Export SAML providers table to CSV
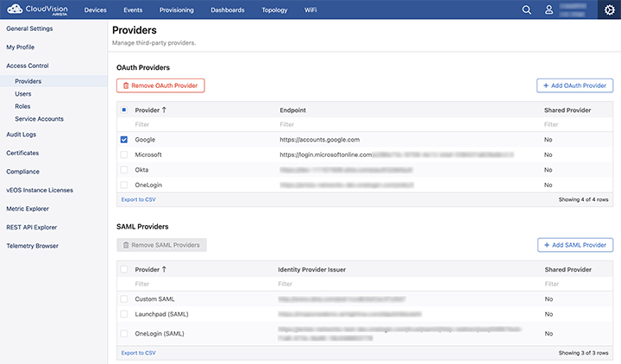 pos(139,353)
